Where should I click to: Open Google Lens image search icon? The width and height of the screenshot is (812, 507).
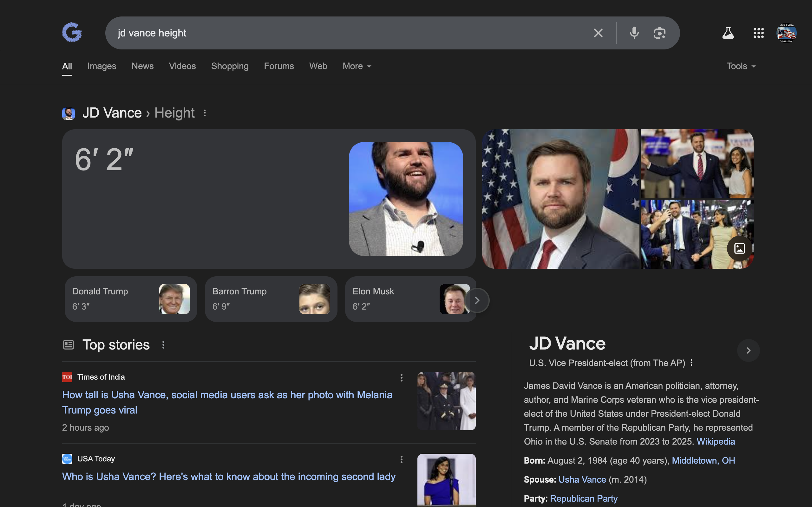click(659, 33)
